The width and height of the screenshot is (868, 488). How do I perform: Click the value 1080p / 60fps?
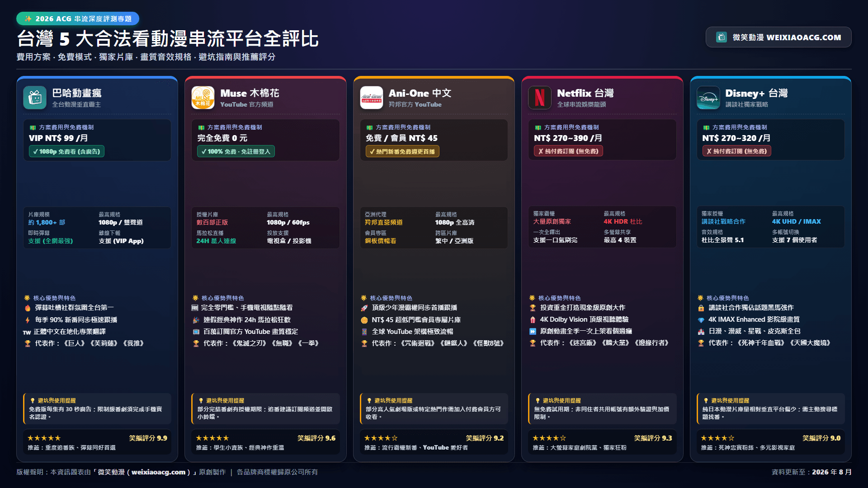pos(288,222)
